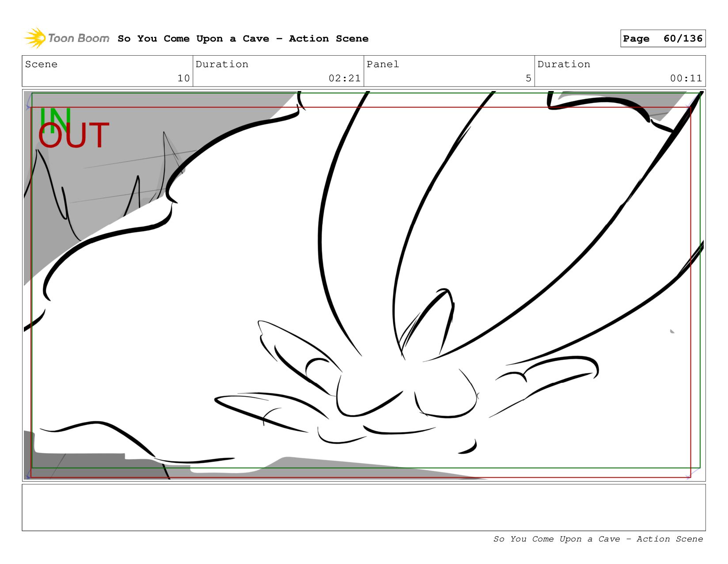The height and width of the screenshot is (564, 728).
Task: Click the 'Panel' header label
Action: pos(383,64)
